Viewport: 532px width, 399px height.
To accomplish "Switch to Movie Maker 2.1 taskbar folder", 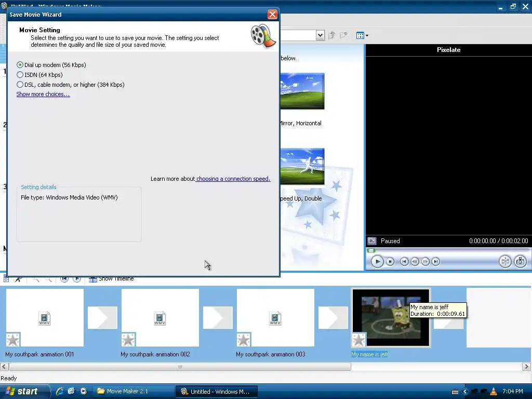I will point(134,392).
